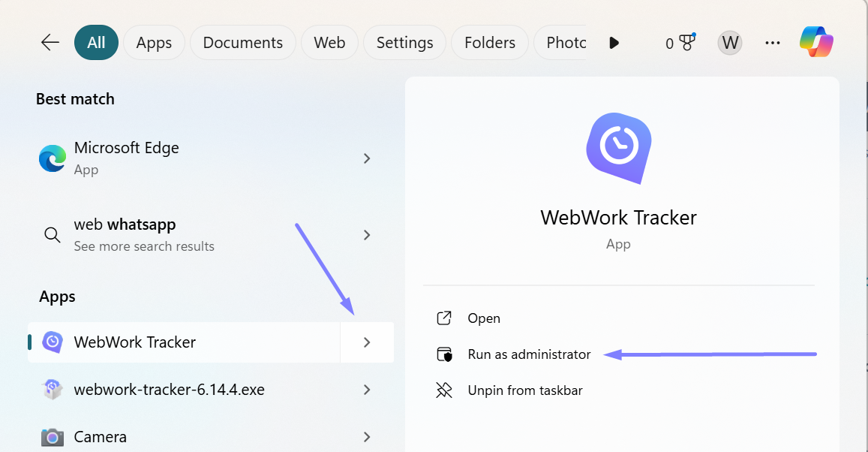Click the magnifier icon beside web whatsapp

(52, 235)
